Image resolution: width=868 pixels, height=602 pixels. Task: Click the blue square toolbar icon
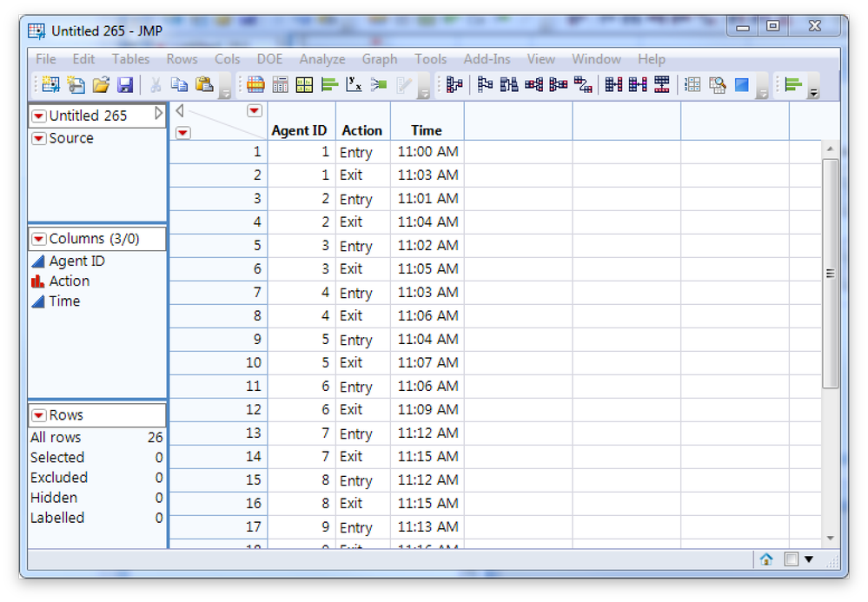742,84
